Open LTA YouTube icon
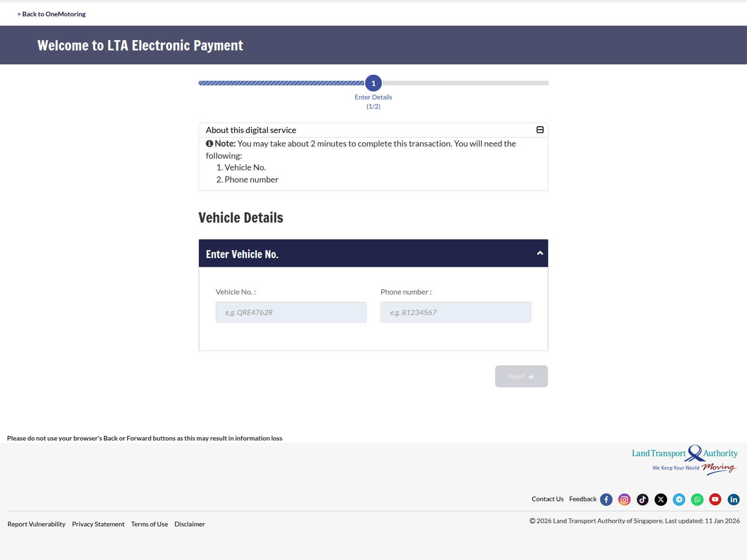This screenshot has width=747, height=560. click(715, 499)
